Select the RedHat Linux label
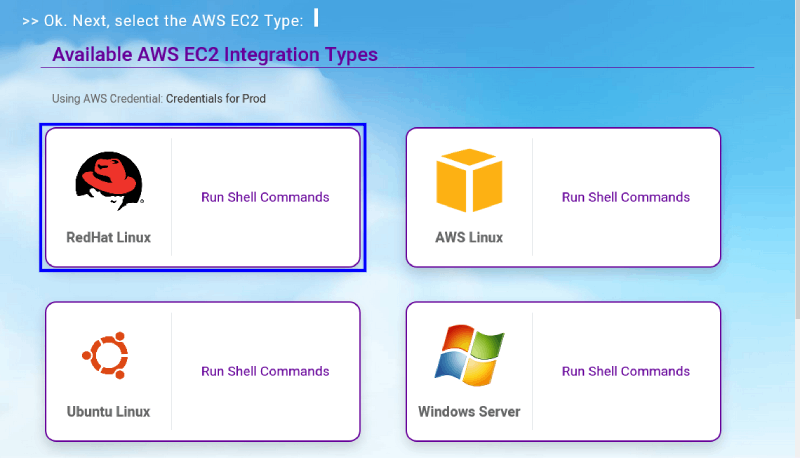Image resolution: width=800 pixels, height=458 pixels. coord(109,238)
